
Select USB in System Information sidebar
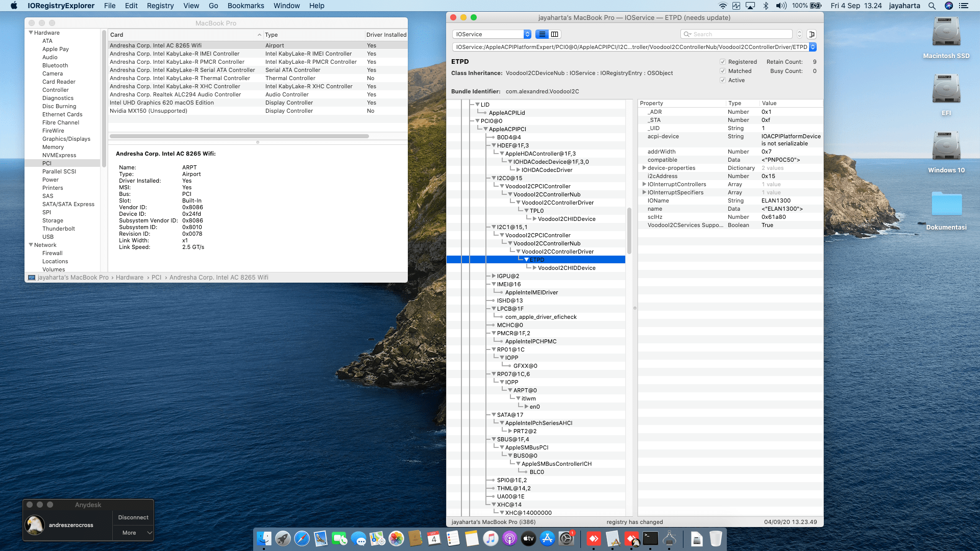(x=48, y=237)
